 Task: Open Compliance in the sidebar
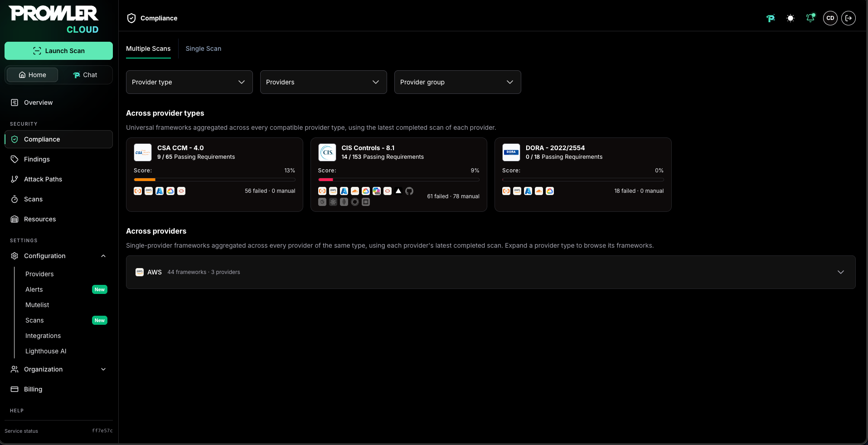click(58, 139)
